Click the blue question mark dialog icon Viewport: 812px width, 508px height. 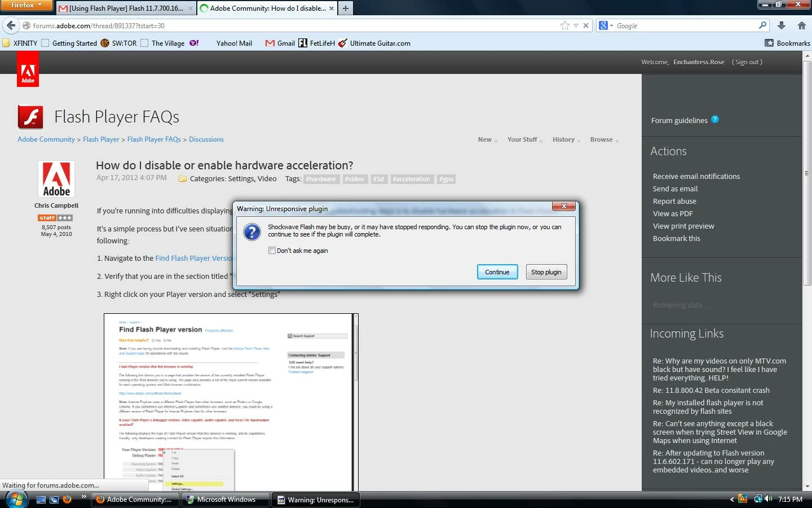pos(252,231)
